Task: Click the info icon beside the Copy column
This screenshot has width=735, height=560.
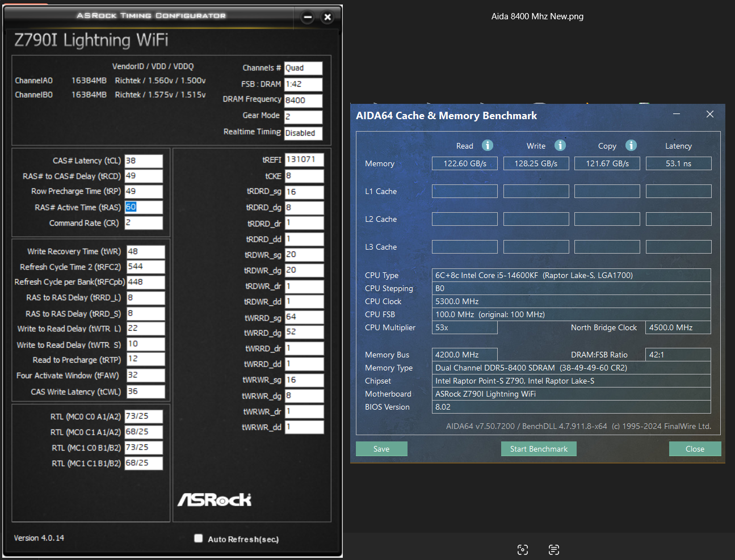Action: pyautogui.click(x=631, y=145)
